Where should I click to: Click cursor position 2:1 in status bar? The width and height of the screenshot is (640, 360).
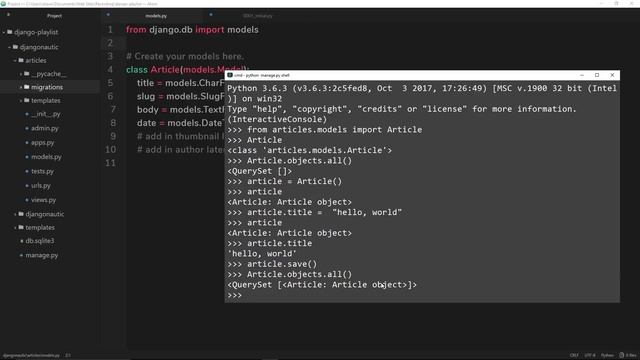68,356
